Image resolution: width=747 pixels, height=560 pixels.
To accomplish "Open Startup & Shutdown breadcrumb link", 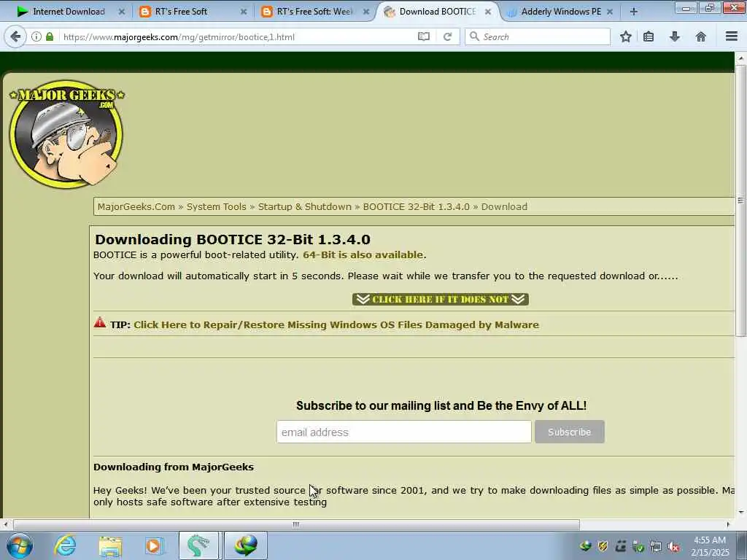I will pos(304,206).
